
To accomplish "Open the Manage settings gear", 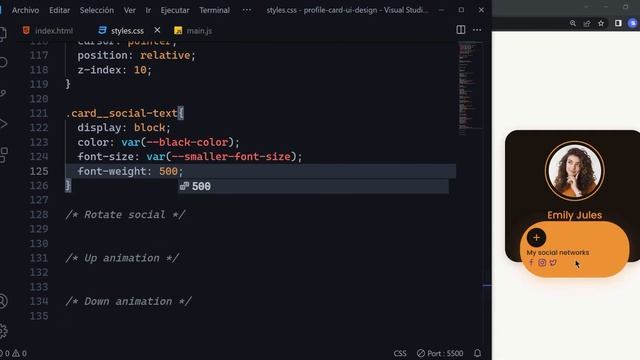I will point(3,331).
